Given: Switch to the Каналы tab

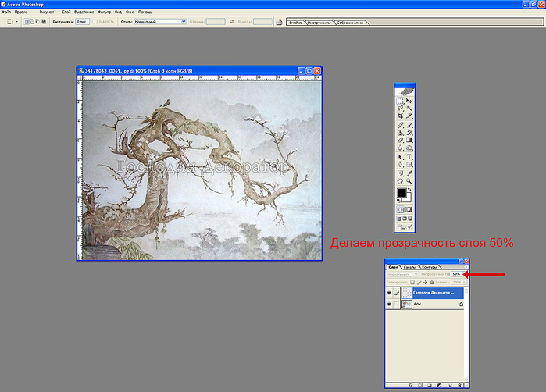Looking at the screenshot, I should coord(409,267).
